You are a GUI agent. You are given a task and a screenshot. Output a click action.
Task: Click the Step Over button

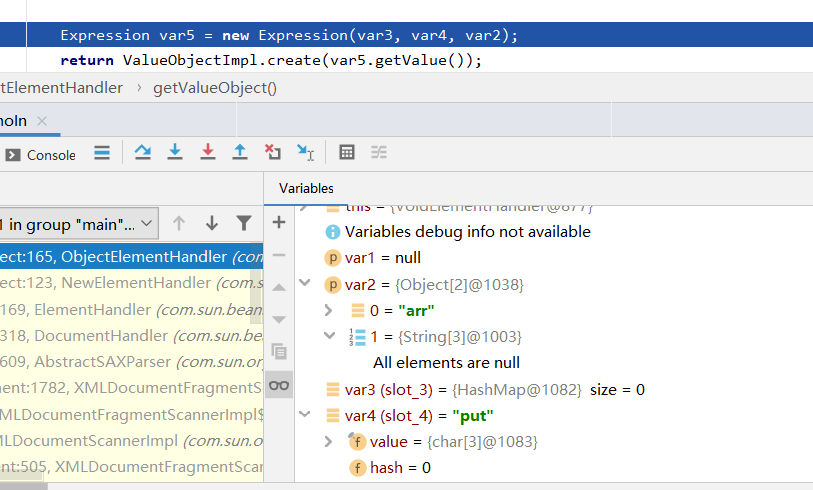point(143,152)
